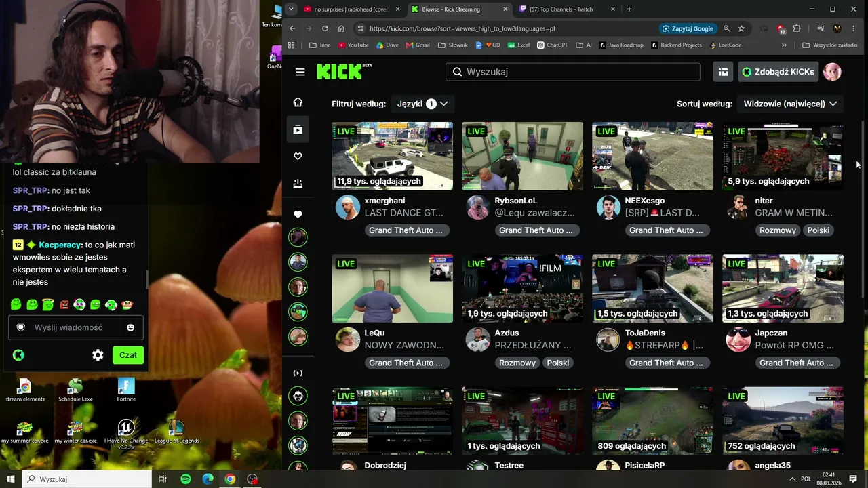
Task: Open the Widzowie (najwięcej) sort dropdown
Action: coord(790,104)
